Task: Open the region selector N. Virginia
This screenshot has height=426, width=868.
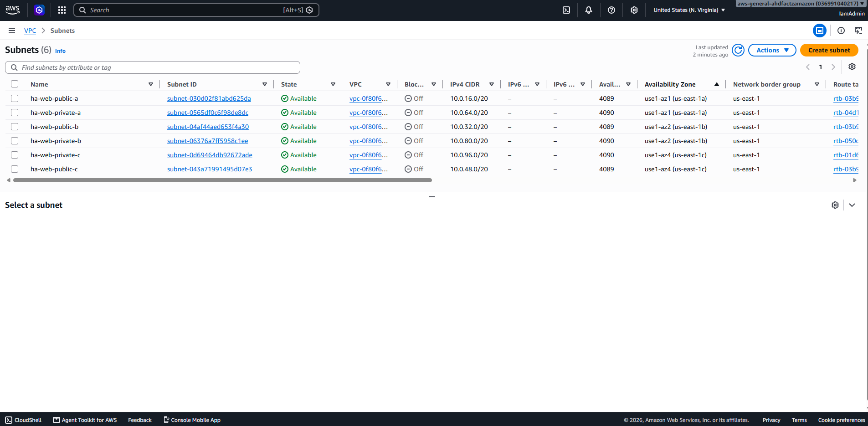Action: 689,10
